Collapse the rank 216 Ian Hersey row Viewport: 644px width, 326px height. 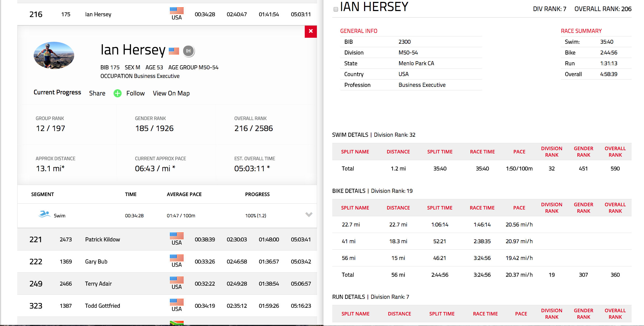[x=98, y=14]
